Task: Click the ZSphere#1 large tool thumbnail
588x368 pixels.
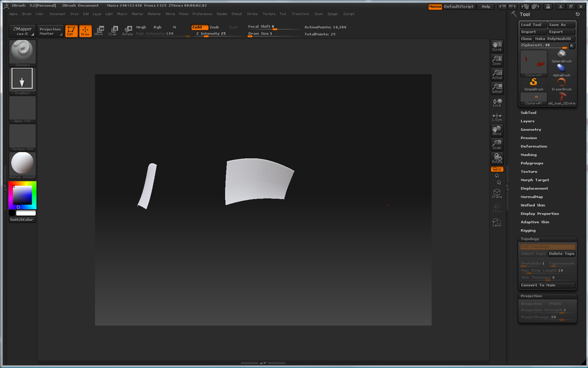Action: [x=533, y=63]
